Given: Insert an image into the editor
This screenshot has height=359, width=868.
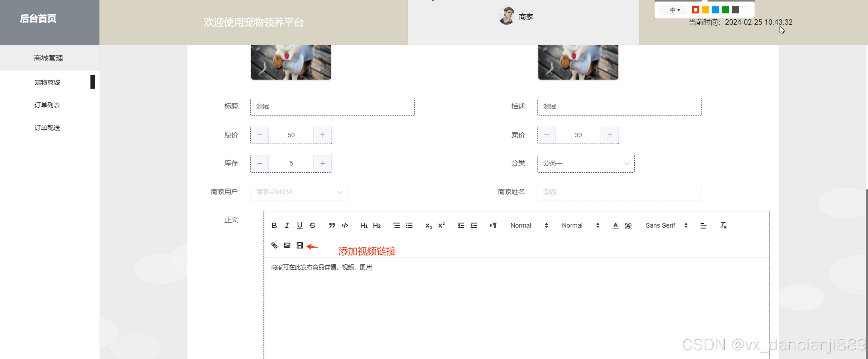Looking at the screenshot, I should [x=287, y=245].
